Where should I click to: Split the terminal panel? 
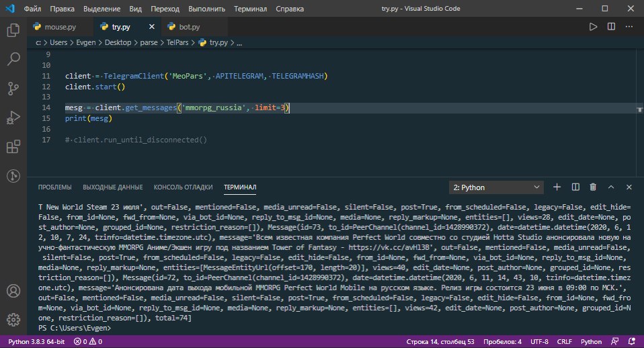pos(575,187)
